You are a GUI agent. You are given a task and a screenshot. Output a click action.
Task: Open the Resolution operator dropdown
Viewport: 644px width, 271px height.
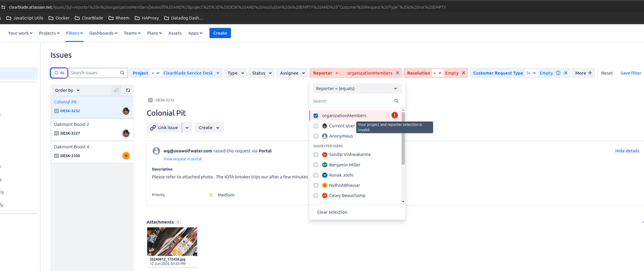[x=438, y=73]
